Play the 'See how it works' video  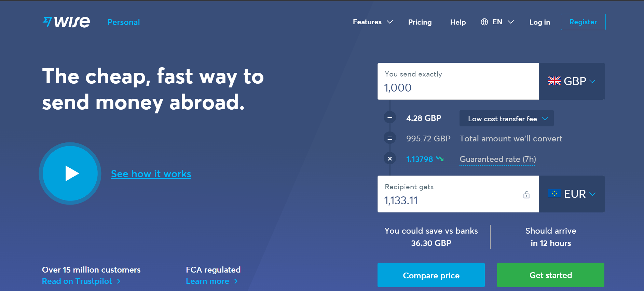pos(70,174)
